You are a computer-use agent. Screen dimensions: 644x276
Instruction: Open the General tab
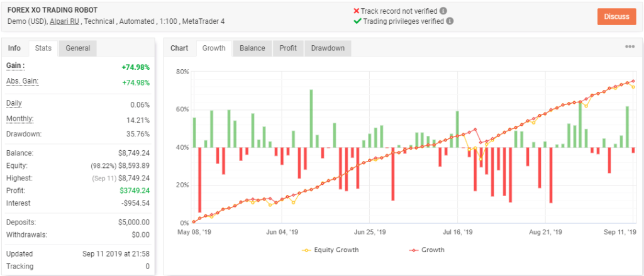(x=77, y=48)
